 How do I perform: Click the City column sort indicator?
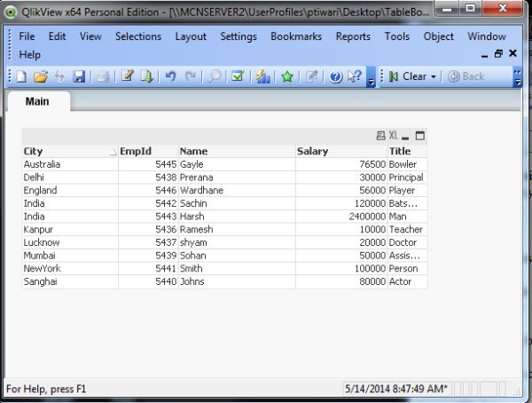113,153
